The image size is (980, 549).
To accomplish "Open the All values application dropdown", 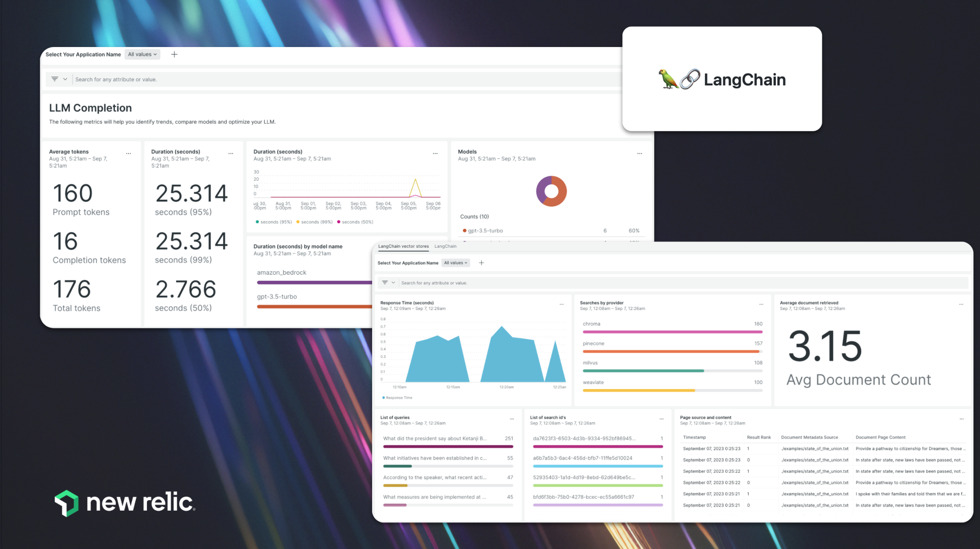I will (142, 54).
